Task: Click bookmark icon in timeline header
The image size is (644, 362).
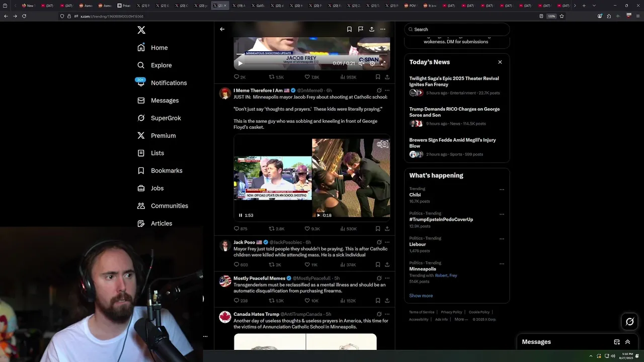Action: click(349, 29)
